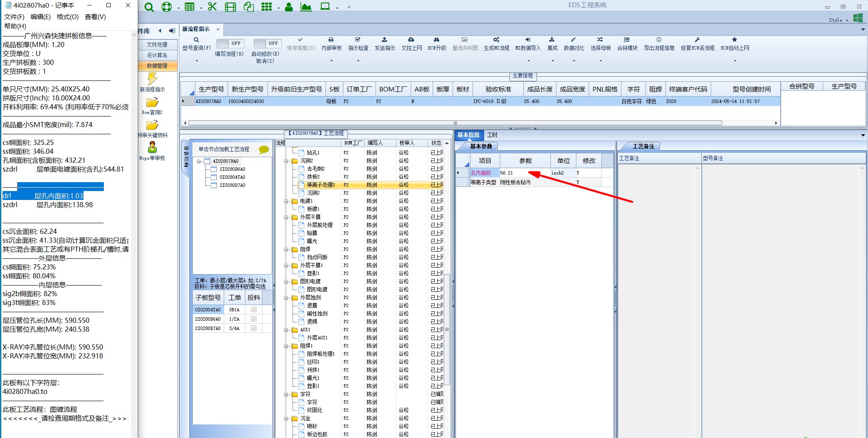
Task: Click the 孔内面积 parameter value 56.21
Action: point(525,173)
